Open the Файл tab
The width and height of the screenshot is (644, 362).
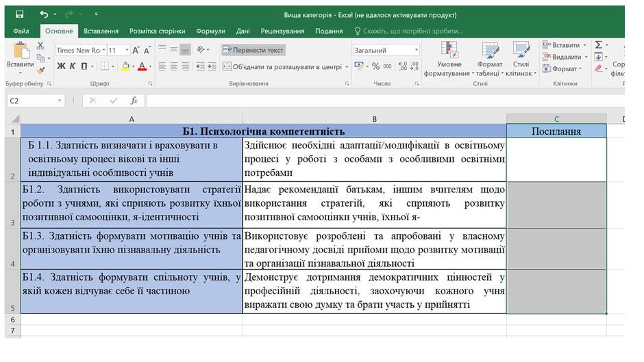21,31
